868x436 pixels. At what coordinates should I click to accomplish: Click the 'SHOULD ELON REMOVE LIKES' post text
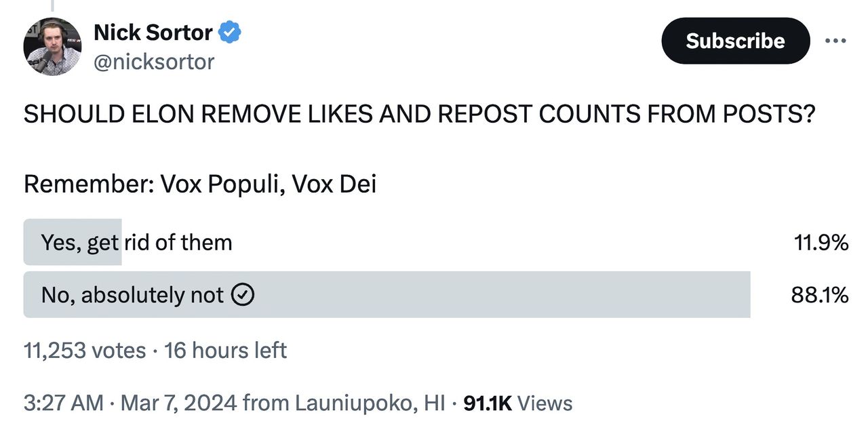click(418, 115)
